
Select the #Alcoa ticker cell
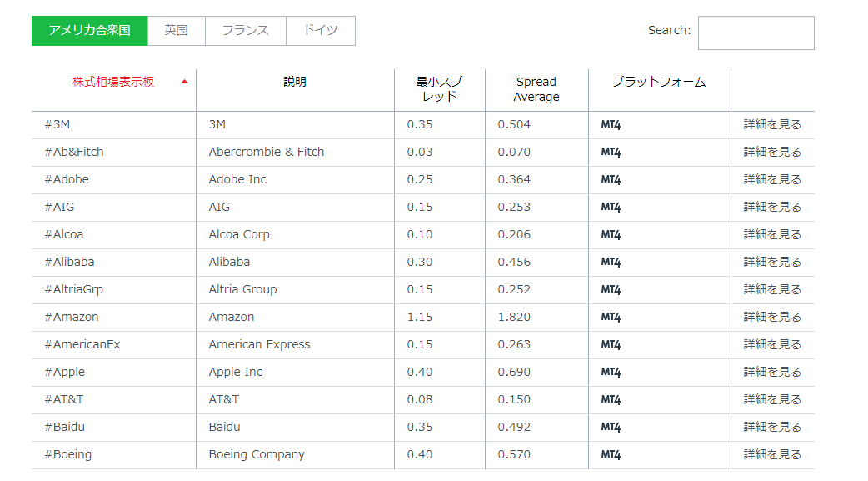(x=113, y=235)
